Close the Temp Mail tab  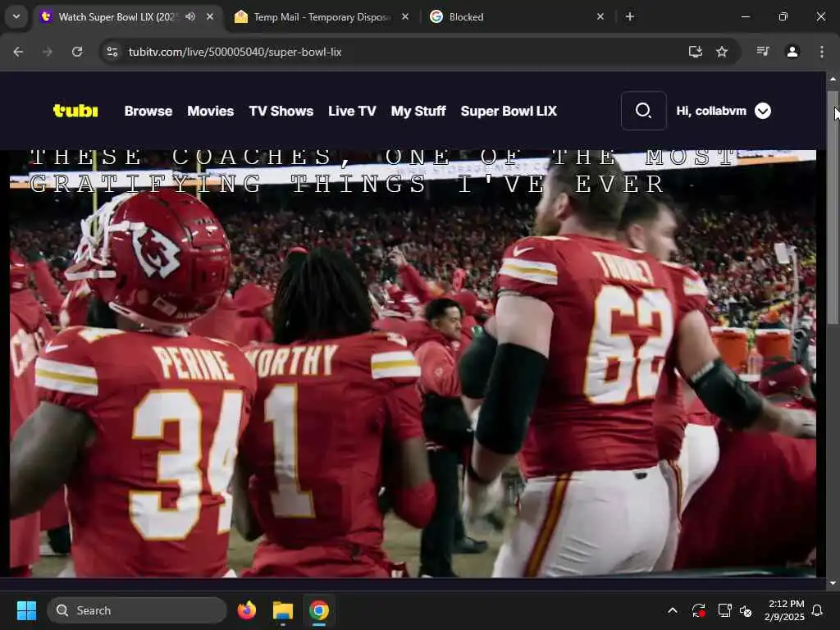(405, 16)
